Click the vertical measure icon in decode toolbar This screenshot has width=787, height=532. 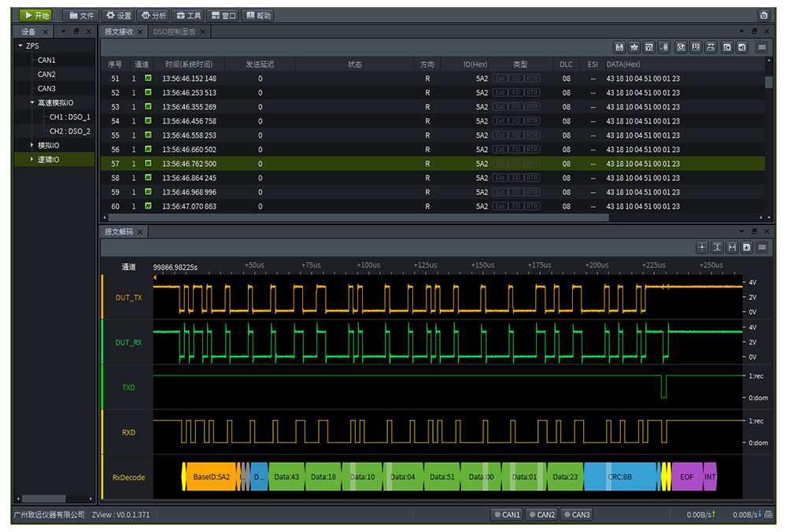click(x=717, y=247)
